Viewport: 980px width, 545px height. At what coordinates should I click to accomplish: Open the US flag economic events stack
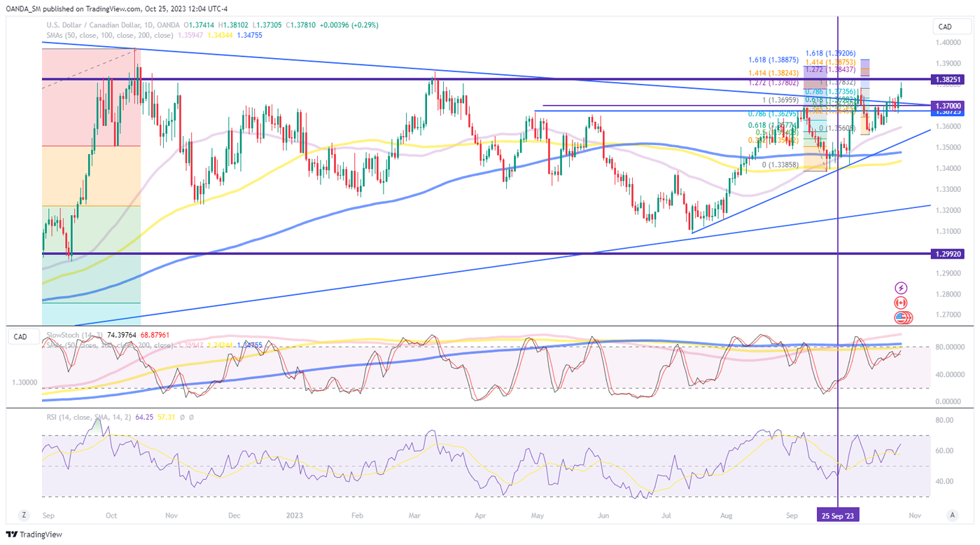[x=903, y=318]
